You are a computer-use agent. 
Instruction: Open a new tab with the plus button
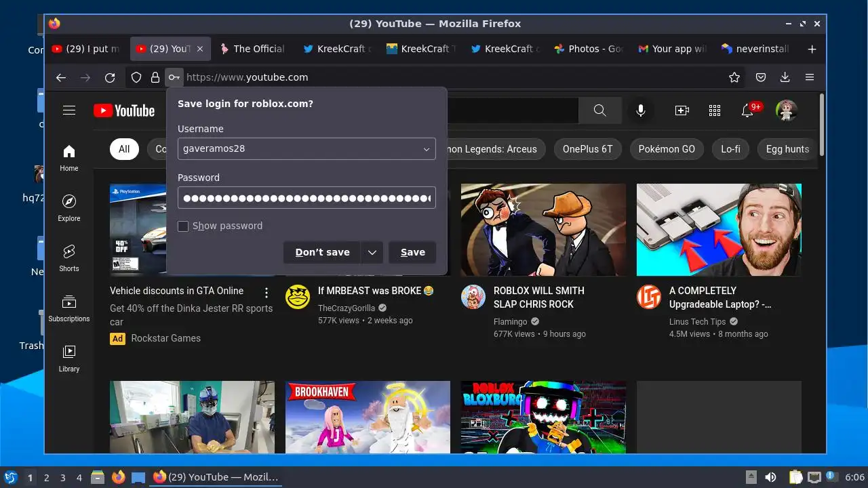click(x=812, y=49)
